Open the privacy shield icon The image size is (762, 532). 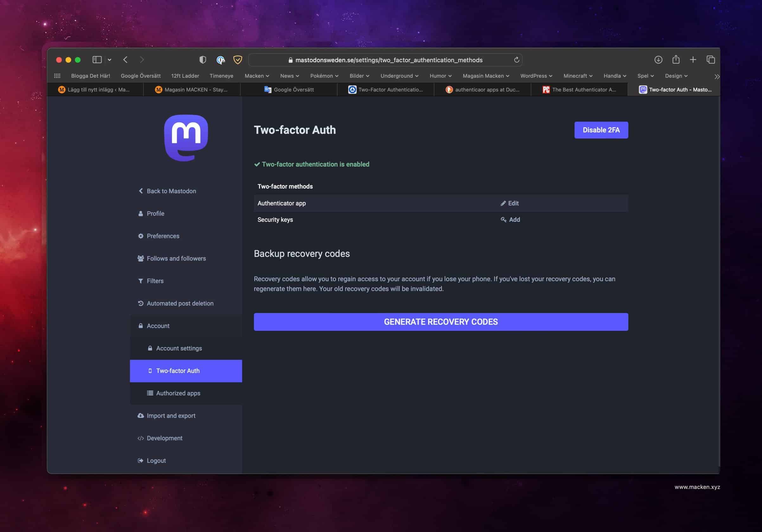coord(203,60)
